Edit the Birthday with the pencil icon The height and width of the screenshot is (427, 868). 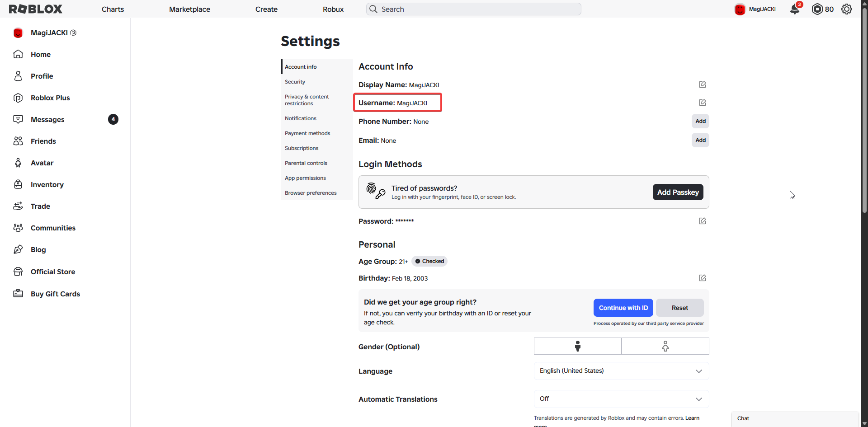click(x=703, y=278)
